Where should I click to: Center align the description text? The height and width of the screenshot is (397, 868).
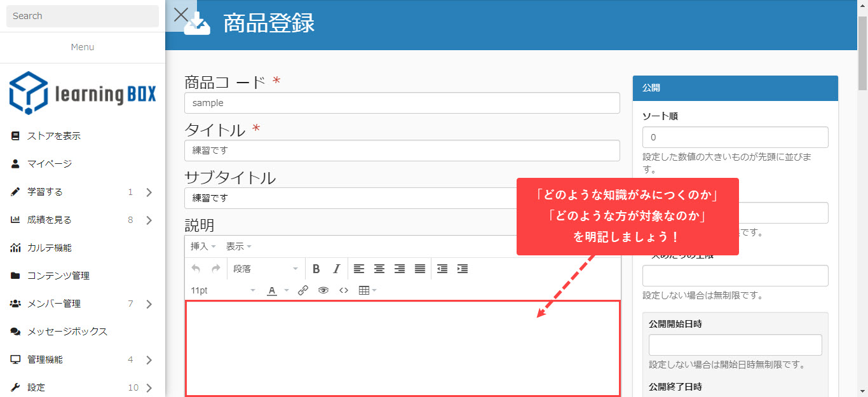coord(379,269)
